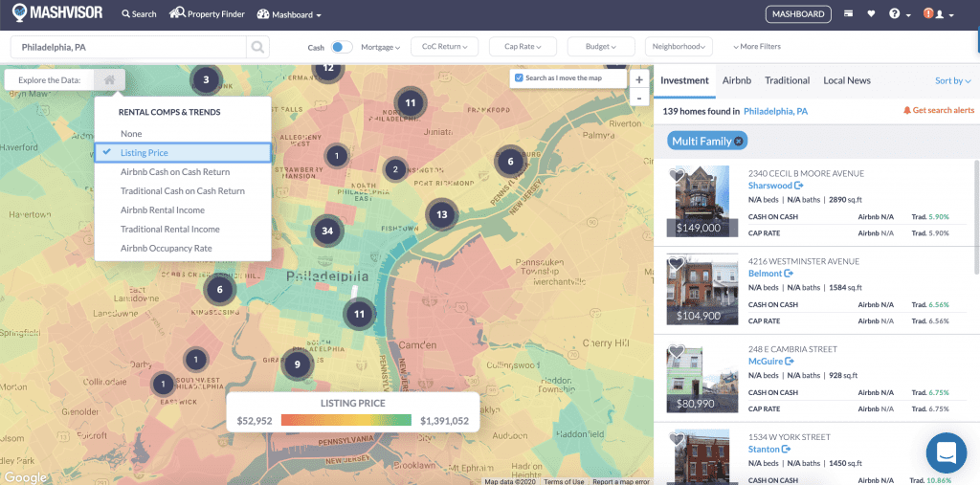This screenshot has width=980, height=485.
Task: Open the Property Finder tool
Action: tap(207, 13)
